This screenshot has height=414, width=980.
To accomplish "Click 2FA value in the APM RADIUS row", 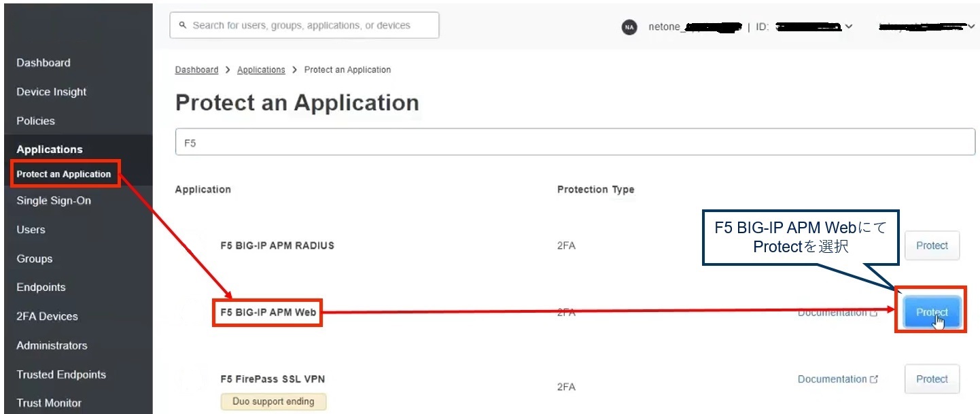I will (x=566, y=246).
